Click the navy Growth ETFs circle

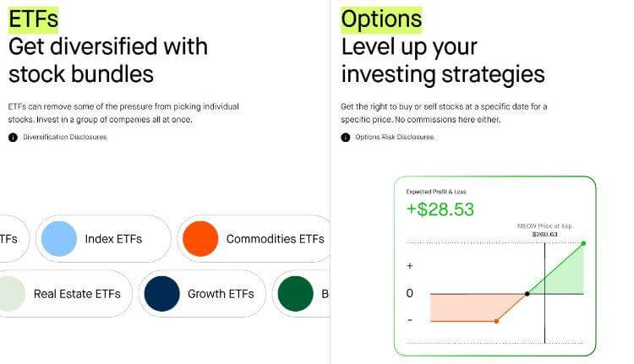click(x=161, y=294)
